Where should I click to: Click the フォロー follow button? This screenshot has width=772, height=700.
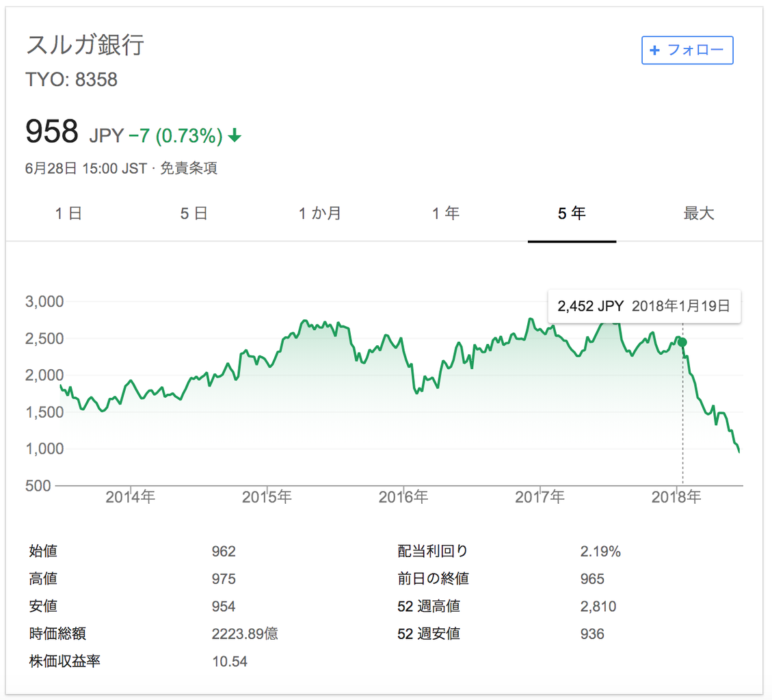point(687,50)
